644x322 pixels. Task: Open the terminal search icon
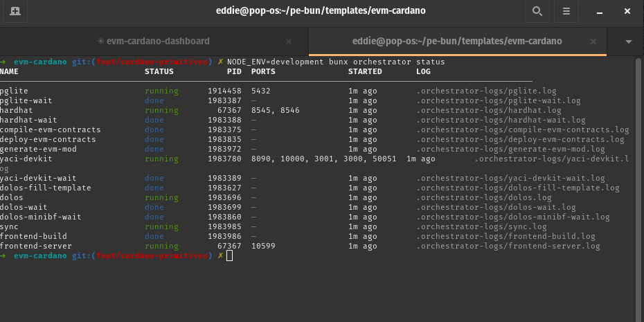(x=537, y=11)
